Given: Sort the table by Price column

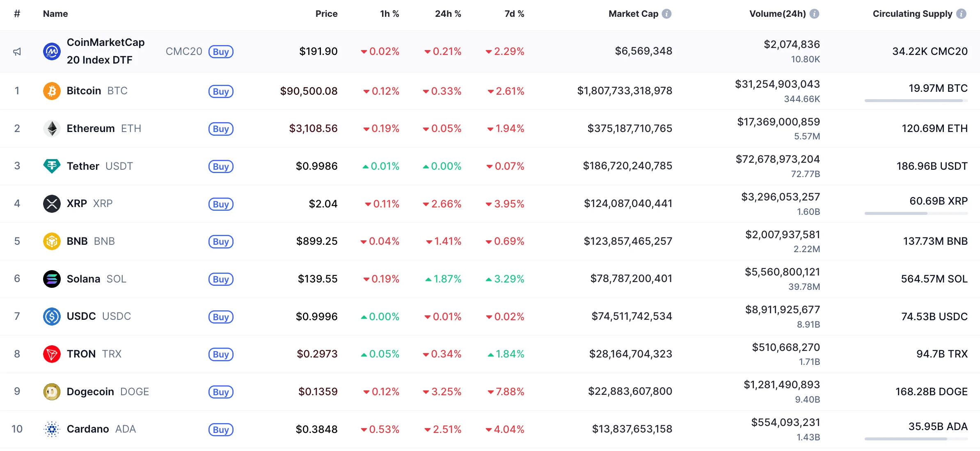Looking at the screenshot, I should (326, 14).
